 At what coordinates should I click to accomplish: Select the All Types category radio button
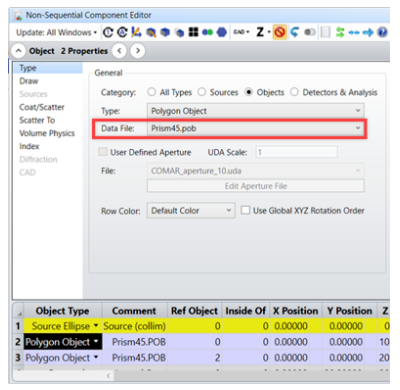152,92
